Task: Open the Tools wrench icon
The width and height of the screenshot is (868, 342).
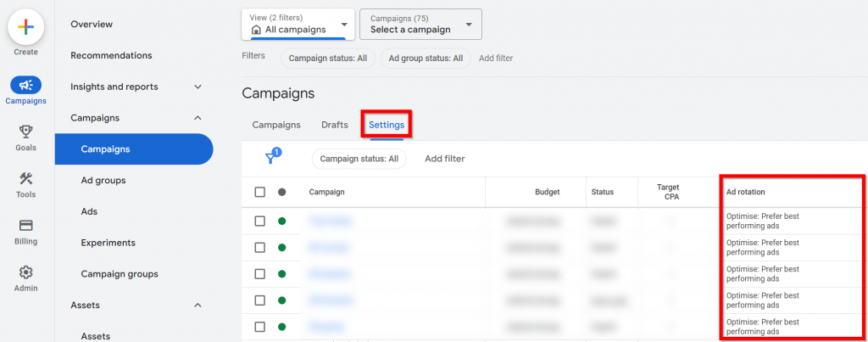Action: click(x=25, y=178)
